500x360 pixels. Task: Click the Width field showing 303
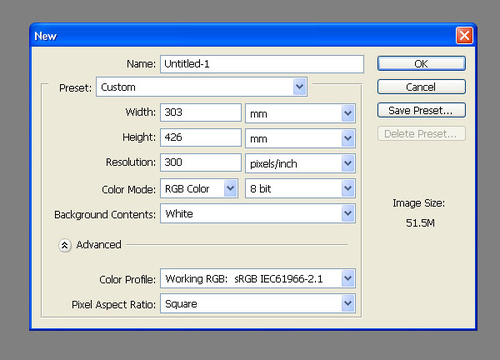point(201,112)
